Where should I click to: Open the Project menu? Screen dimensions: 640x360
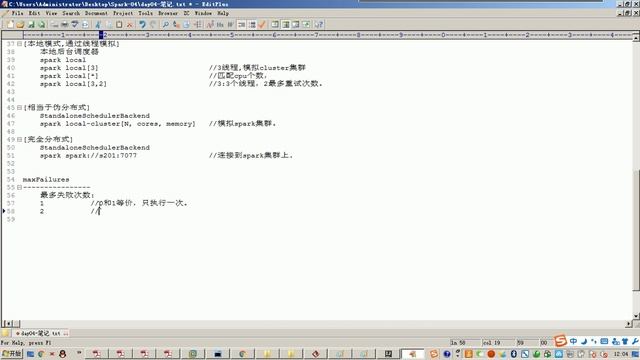coord(123,13)
